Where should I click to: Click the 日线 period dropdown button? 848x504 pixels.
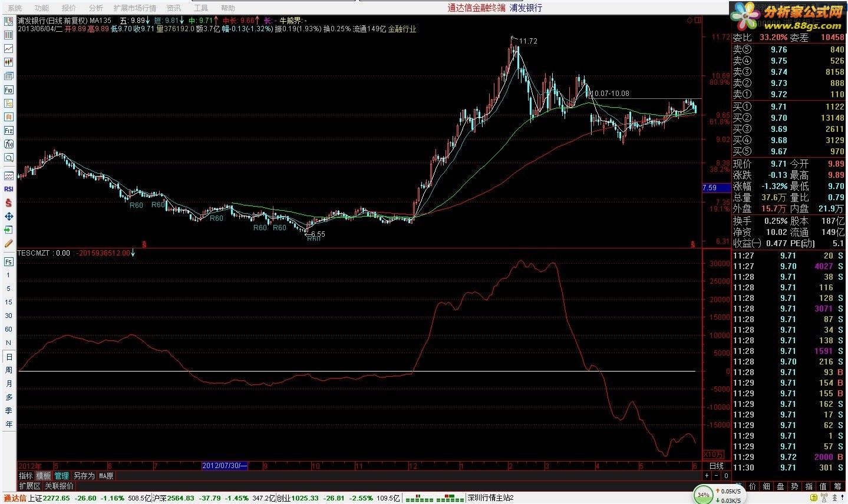click(716, 465)
